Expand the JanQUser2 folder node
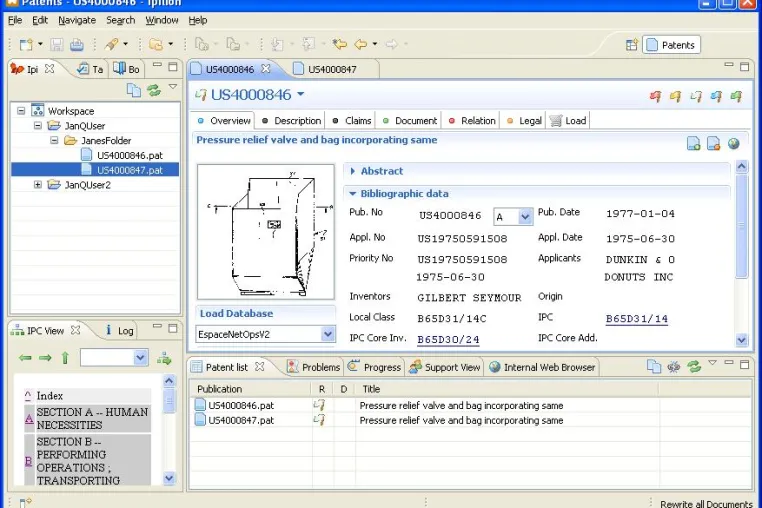Viewport: 762px width, 508px height. pyautogui.click(x=37, y=185)
